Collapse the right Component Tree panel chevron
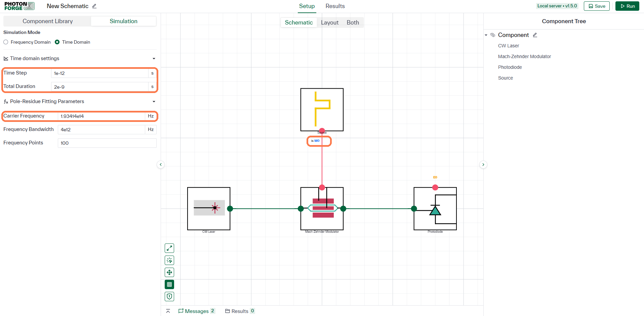This screenshot has width=644, height=316. tap(483, 165)
